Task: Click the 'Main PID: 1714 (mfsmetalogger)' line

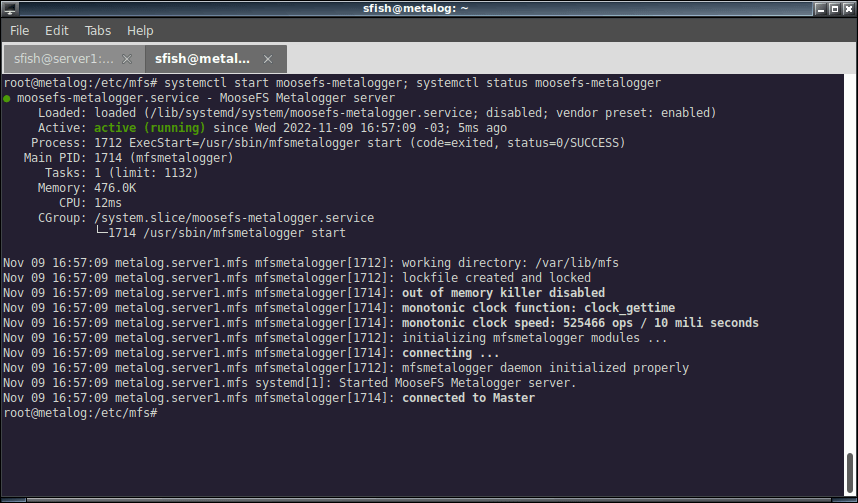Action: [x=129, y=158]
